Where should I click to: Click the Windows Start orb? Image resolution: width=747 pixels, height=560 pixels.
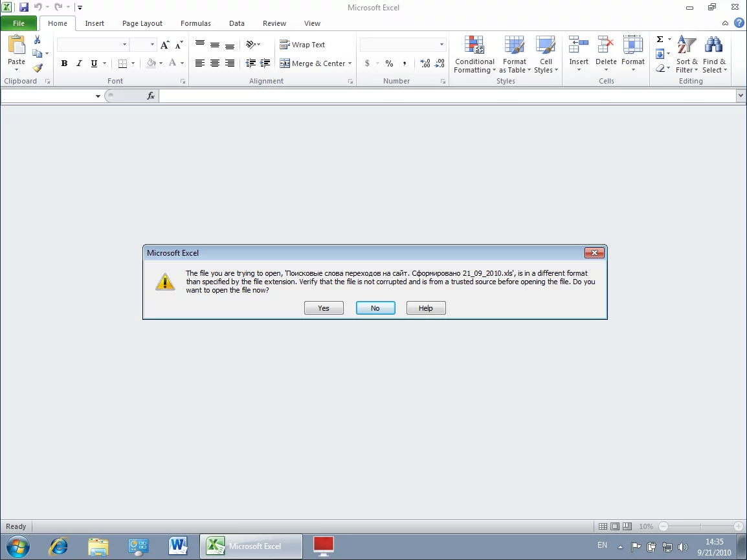point(18,546)
